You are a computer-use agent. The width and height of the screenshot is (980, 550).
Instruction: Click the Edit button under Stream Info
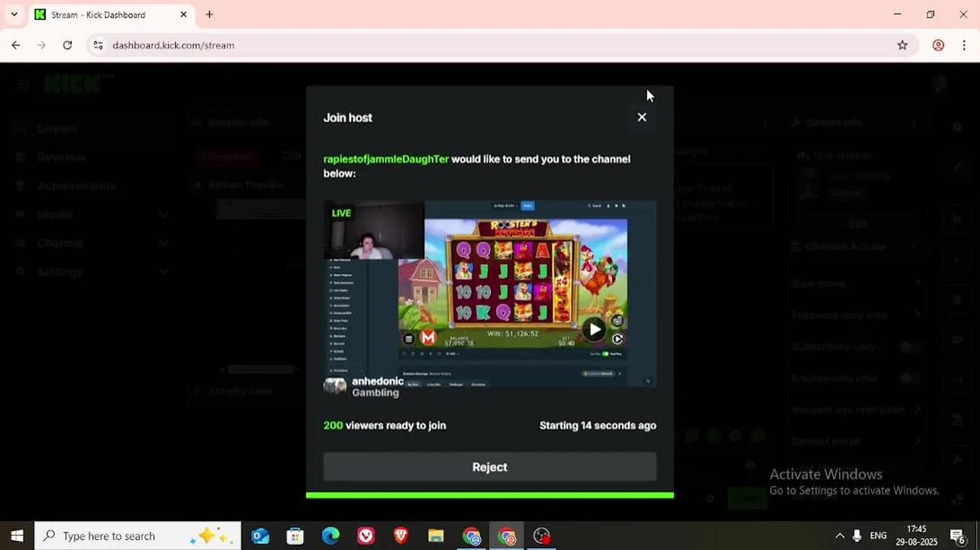point(857,224)
